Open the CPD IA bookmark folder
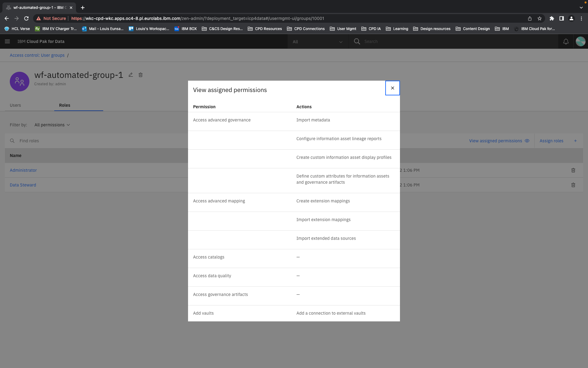The image size is (588, 368). (371, 29)
